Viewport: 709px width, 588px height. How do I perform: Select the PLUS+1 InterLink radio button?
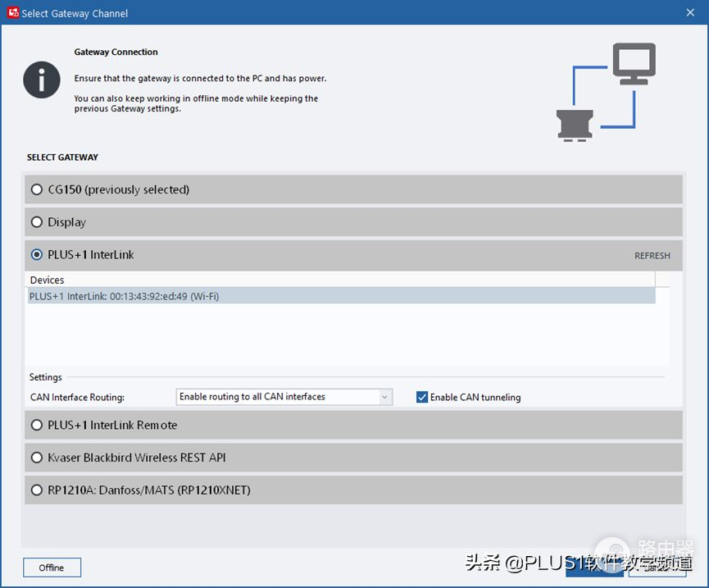pyautogui.click(x=37, y=255)
